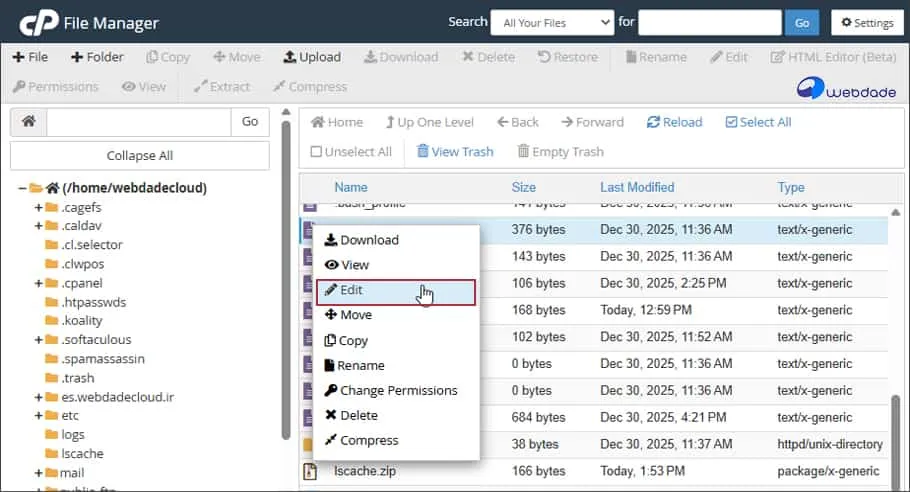Click the View toolbar button
The height and width of the screenshot is (492, 910).
point(144,86)
